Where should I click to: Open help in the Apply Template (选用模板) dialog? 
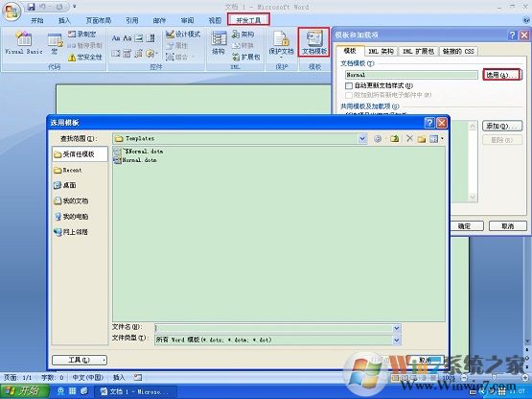(429, 123)
